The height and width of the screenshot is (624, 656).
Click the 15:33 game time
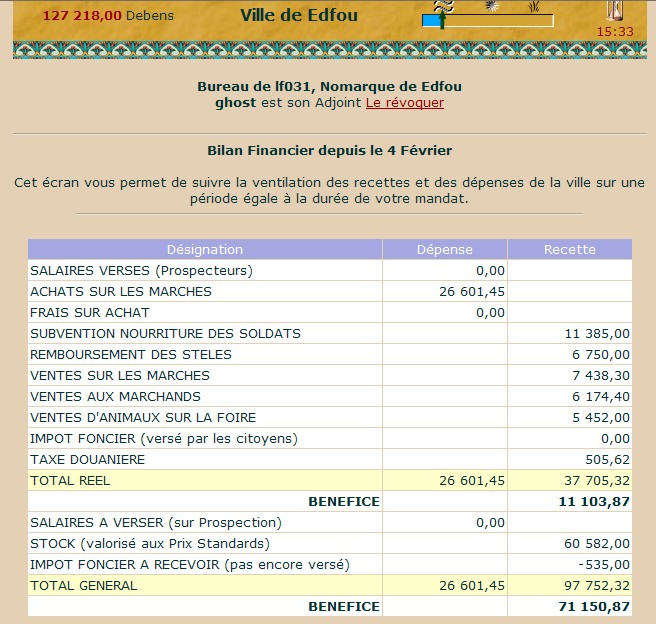coord(615,31)
